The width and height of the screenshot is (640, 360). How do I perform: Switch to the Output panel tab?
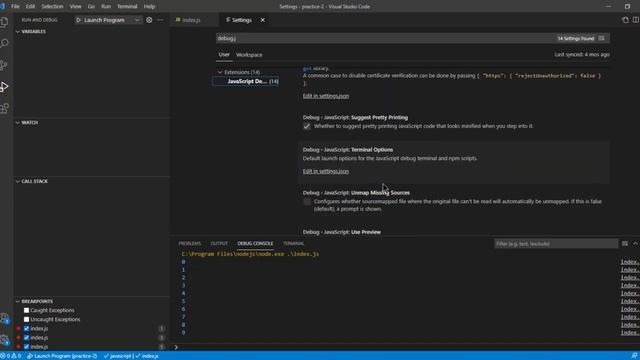(219, 244)
